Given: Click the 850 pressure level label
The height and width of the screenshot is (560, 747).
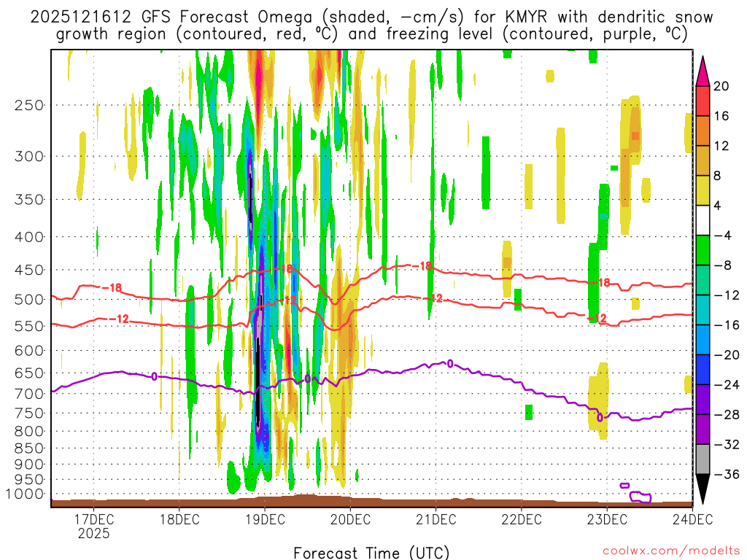Looking at the screenshot, I should [x=28, y=448].
